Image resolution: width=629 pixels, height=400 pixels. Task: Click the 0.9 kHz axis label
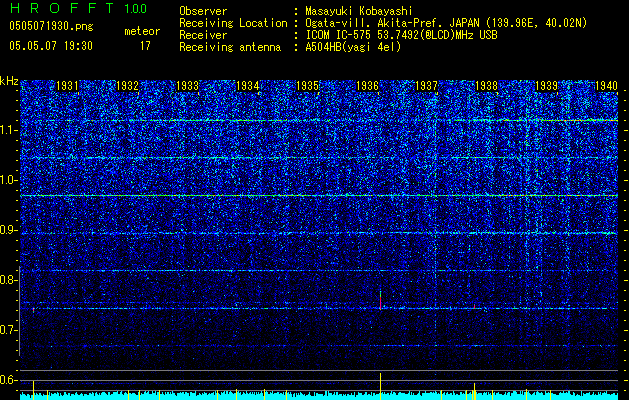pos(8,230)
